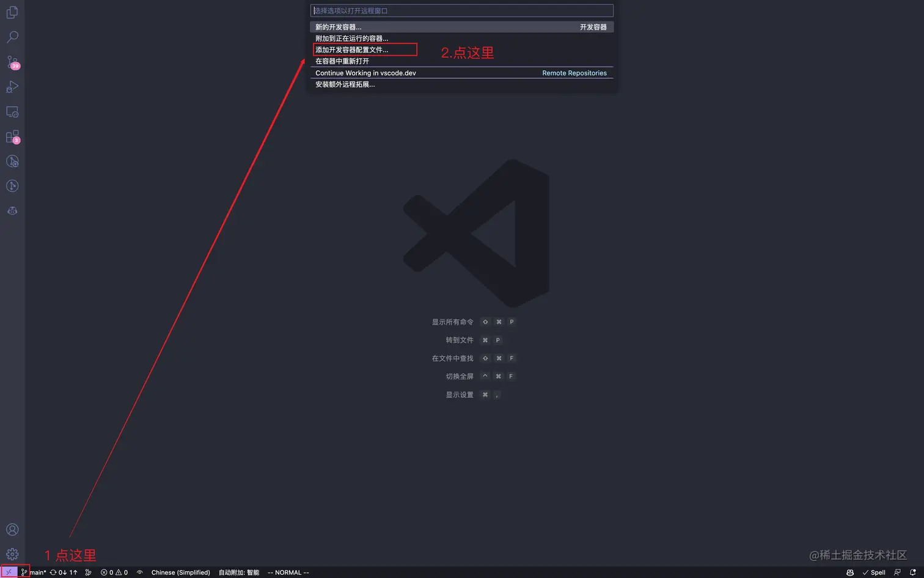Viewport: 924px width, 578px height.
Task: Open the Extensions view with 3 badge
Action: (12, 137)
